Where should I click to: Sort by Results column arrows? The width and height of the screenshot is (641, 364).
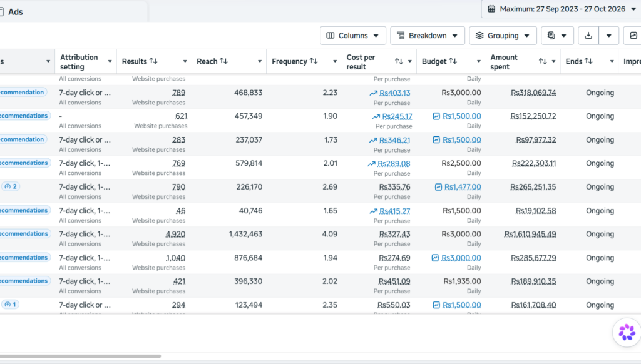[153, 61]
